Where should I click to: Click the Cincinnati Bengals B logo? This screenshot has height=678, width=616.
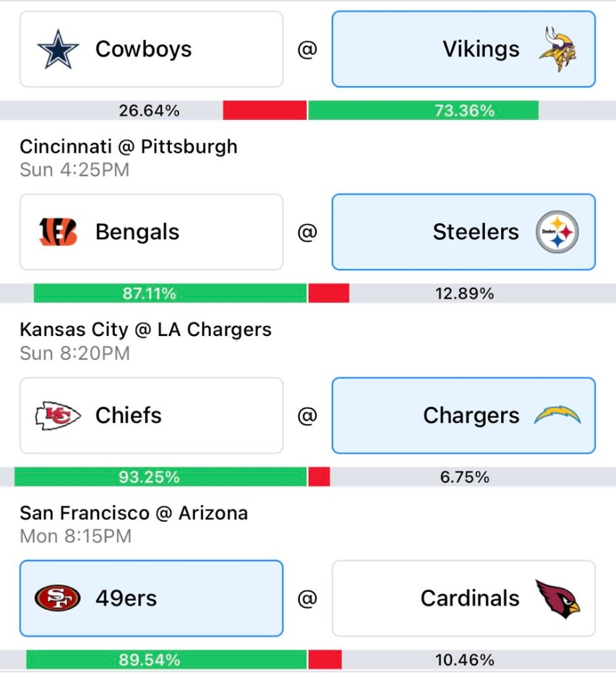click(58, 232)
